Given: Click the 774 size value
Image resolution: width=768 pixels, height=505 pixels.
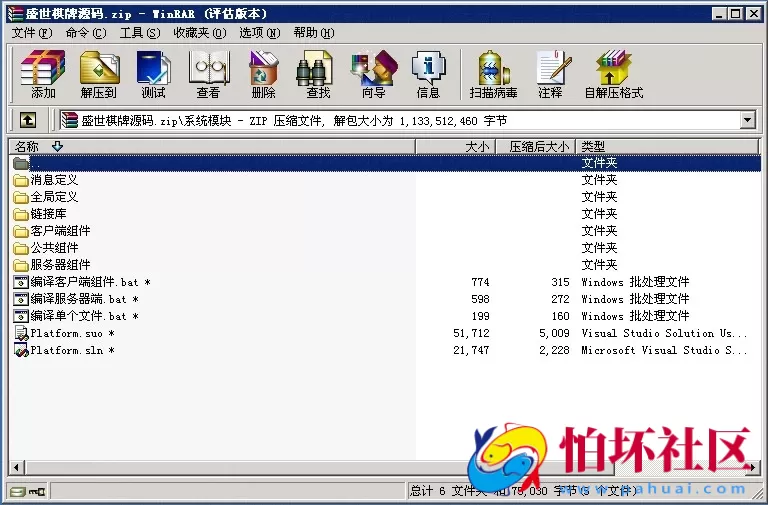Looking at the screenshot, I should [x=480, y=282].
